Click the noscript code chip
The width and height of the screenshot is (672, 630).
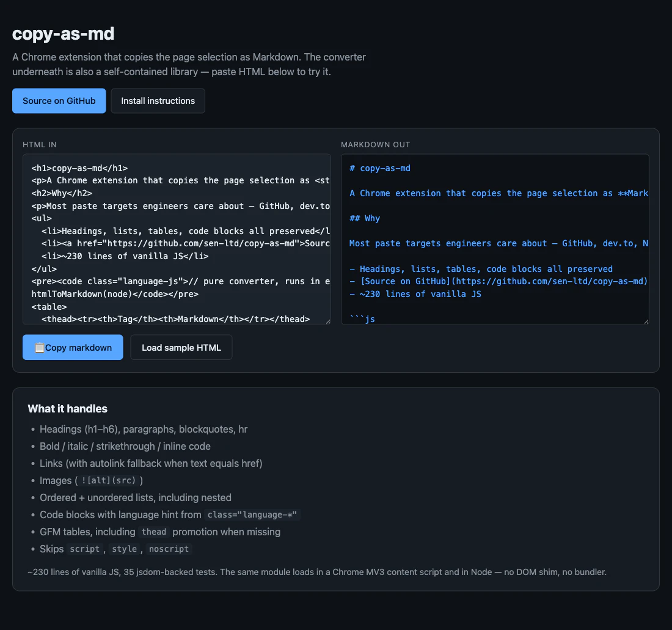169,549
